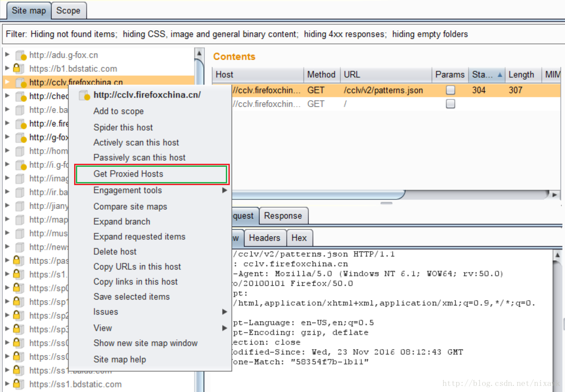The image size is (565, 392).
Task: Toggle Params checkbox for the / URL row
Action: click(x=450, y=104)
